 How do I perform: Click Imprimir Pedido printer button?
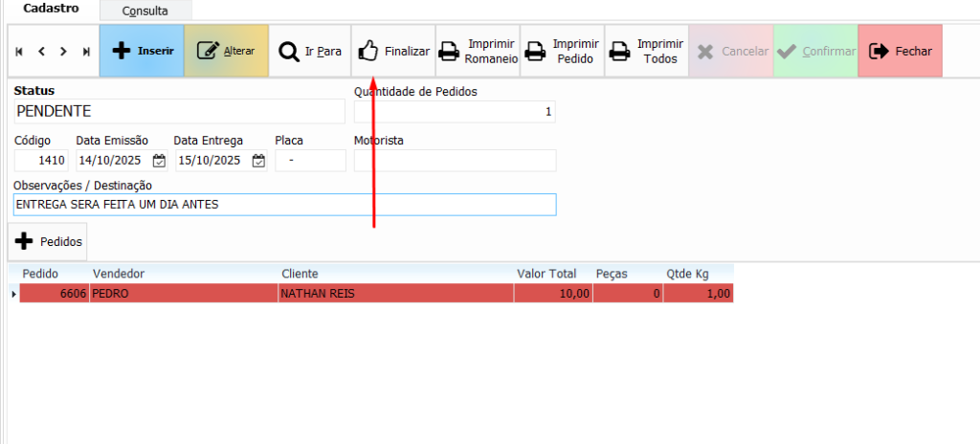(563, 52)
